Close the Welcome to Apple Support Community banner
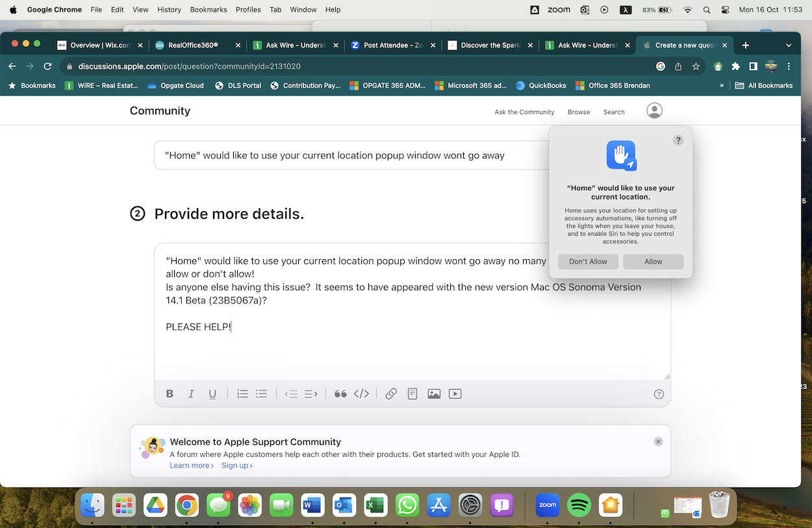 (x=658, y=442)
